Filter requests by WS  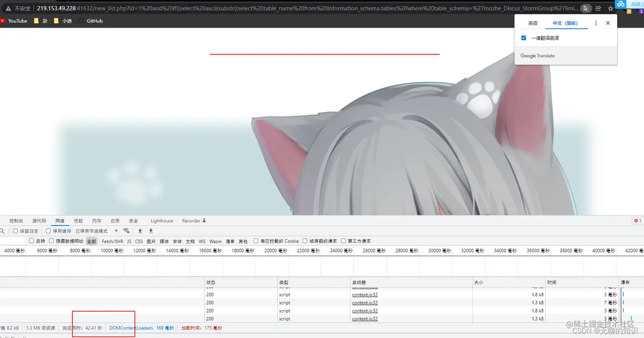pyautogui.click(x=202, y=241)
